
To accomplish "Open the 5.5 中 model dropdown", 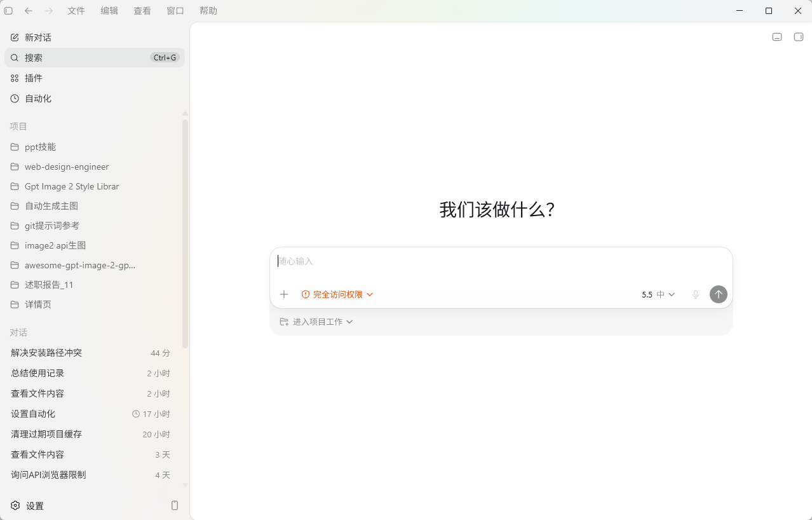I will (658, 294).
